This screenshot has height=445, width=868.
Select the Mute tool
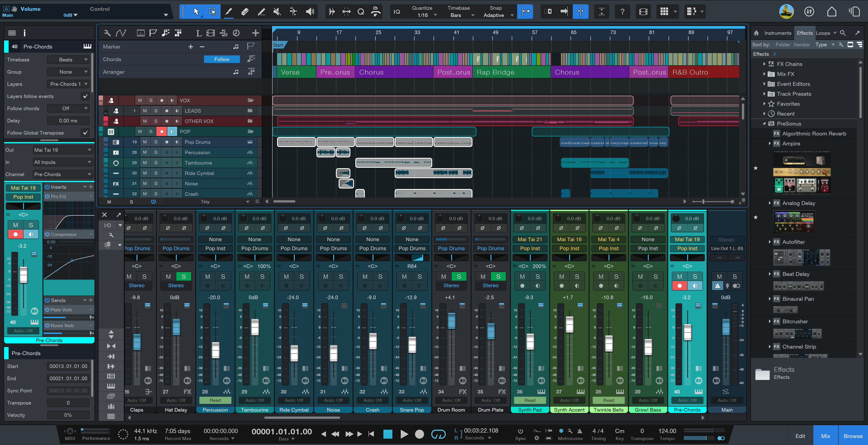pyautogui.click(x=277, y=12)
